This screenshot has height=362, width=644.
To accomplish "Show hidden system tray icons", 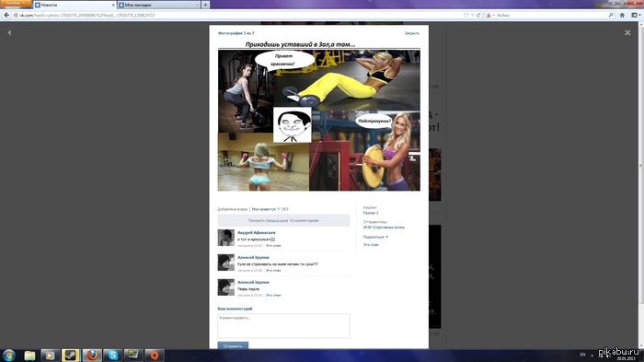I will (x=592, y=355).
